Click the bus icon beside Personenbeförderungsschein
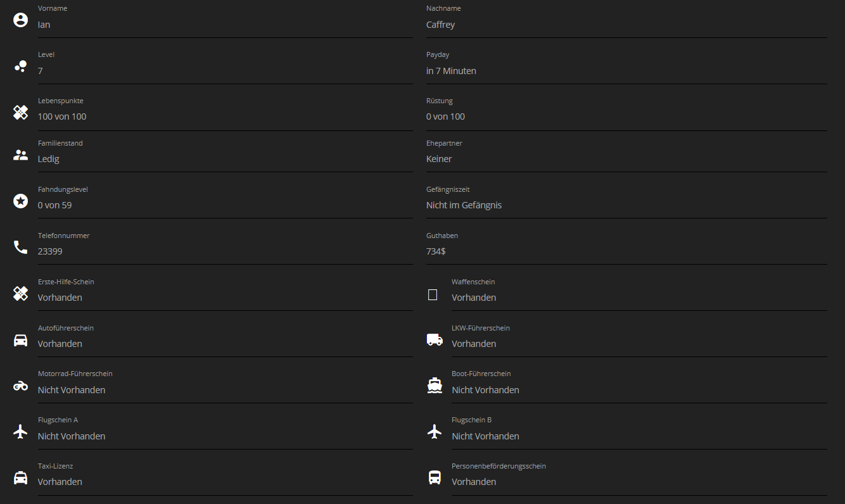 (435, 477)
